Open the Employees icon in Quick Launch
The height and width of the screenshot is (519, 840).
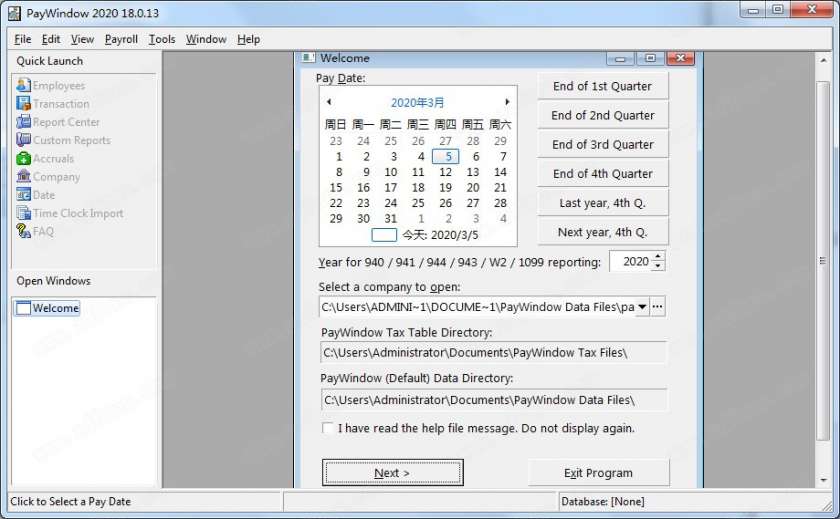pos(23,85)
